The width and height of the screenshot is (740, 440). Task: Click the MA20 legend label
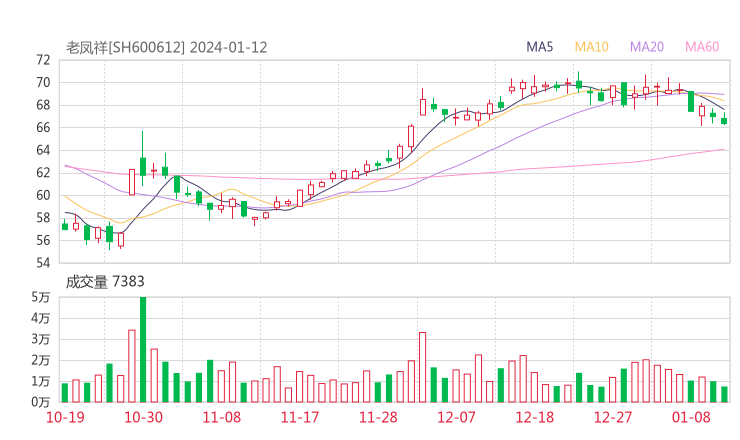click(647, 47)
